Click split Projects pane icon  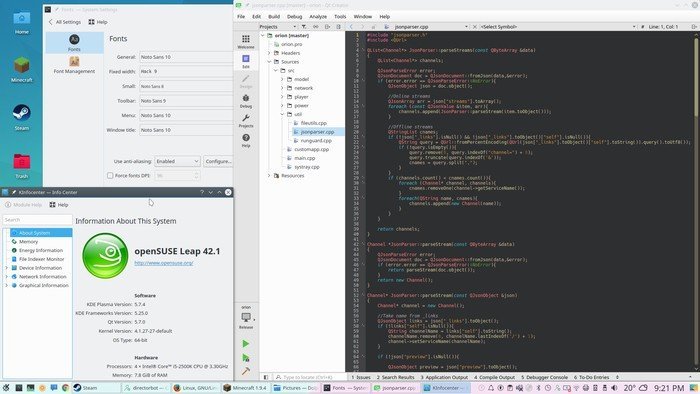pyautogui.click(x=327, y=27)
